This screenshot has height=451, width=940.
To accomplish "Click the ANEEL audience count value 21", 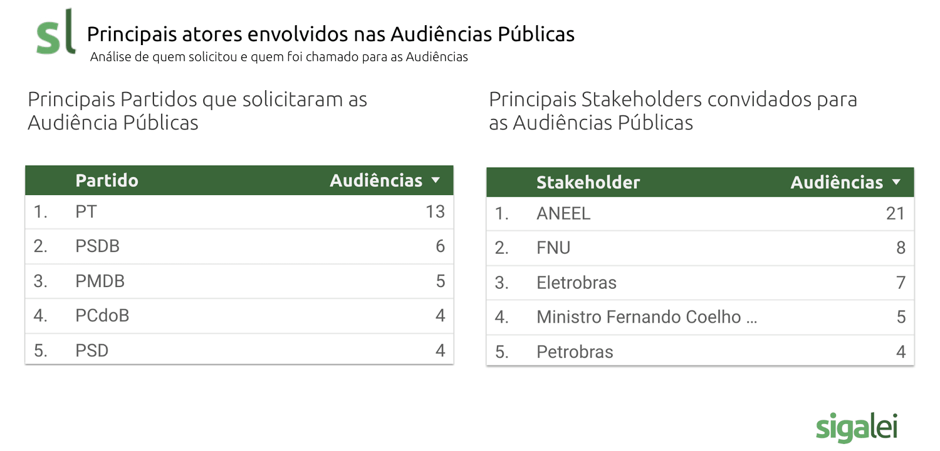I will point(894,213).
